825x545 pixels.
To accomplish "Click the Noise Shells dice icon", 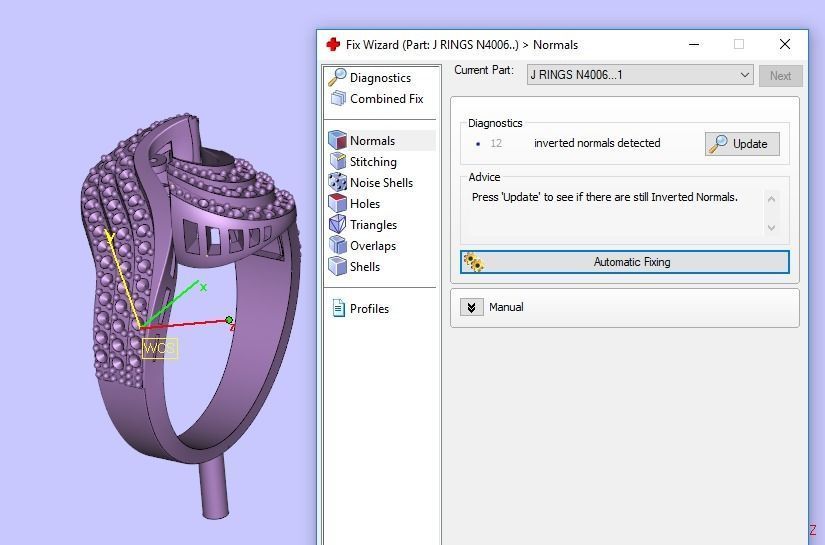I will 337,182.
